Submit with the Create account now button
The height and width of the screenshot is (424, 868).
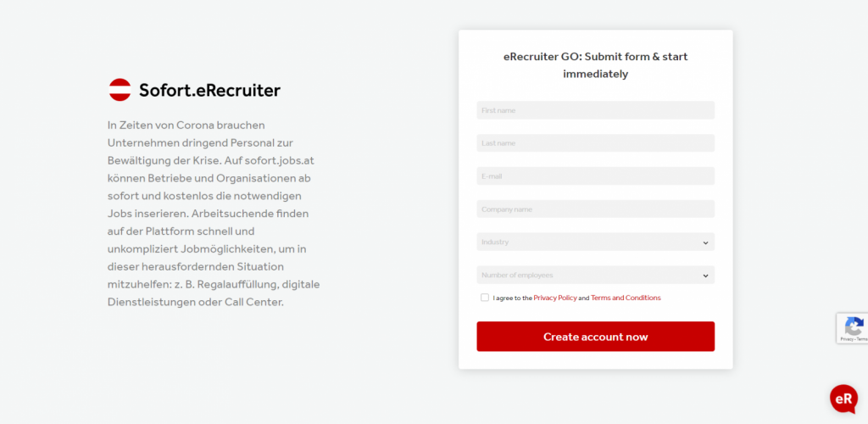595,337
